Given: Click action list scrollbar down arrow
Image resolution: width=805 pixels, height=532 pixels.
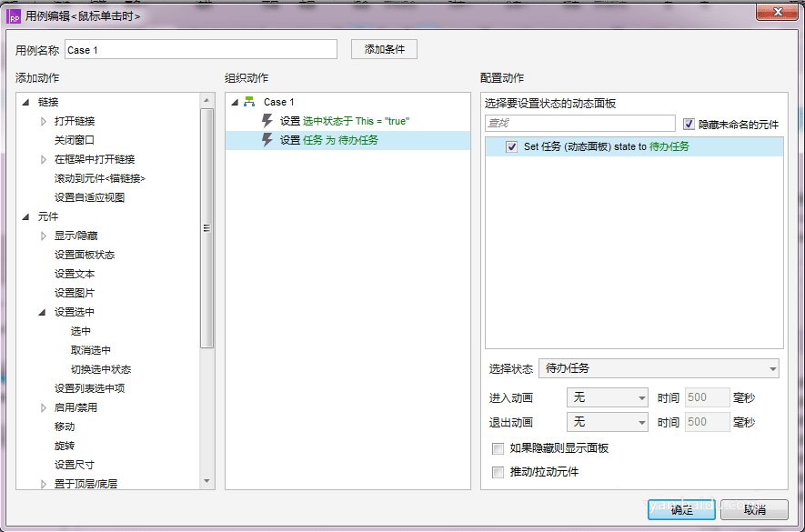Looking at the screenshot, I should point(206,481).
